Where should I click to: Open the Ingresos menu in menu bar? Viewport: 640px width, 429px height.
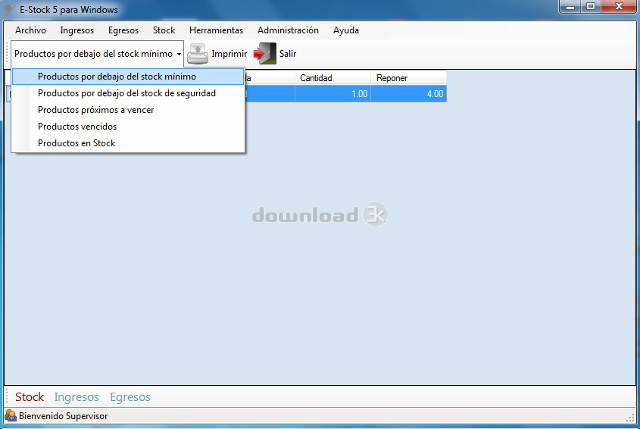tap(77, 30)
